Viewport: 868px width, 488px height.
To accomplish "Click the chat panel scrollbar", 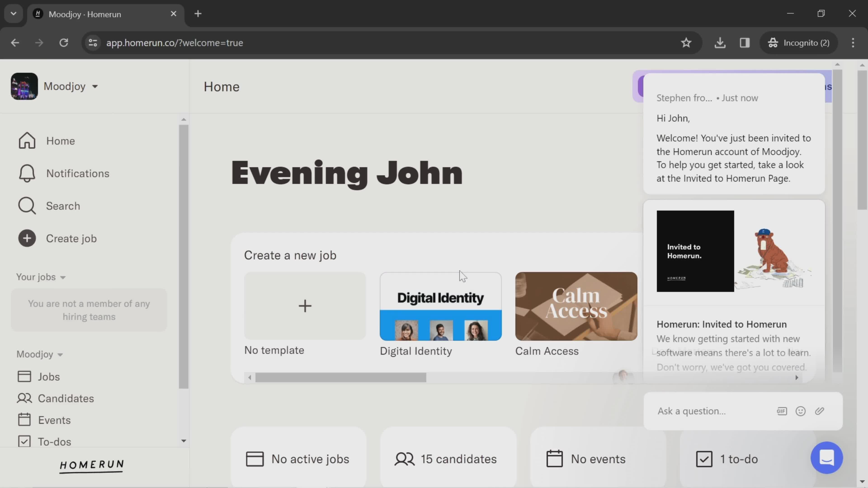I will pos(837,221).
